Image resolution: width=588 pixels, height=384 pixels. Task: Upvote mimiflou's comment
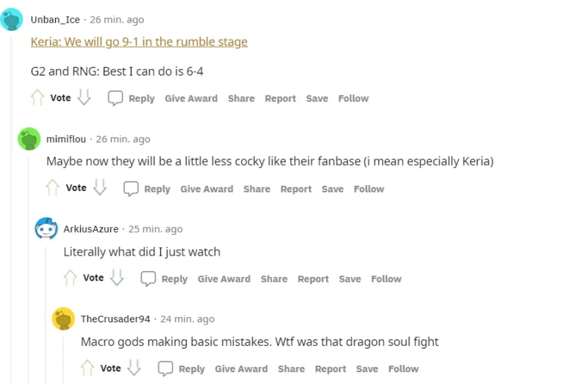click(52, 188)
